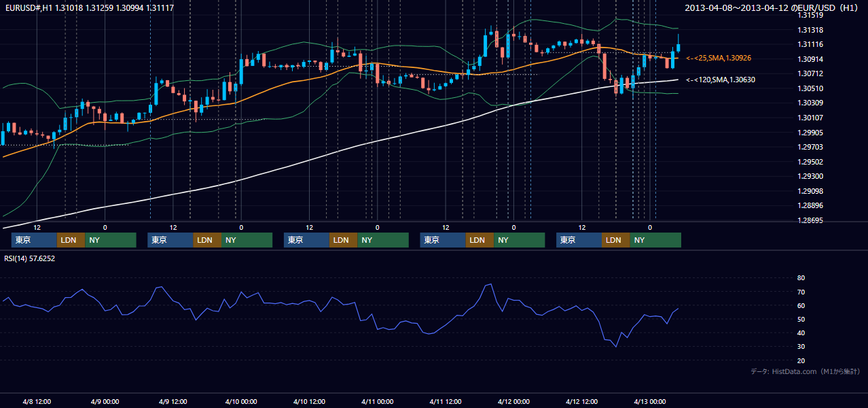Click price axis value 1.29905

coord(810,133)
